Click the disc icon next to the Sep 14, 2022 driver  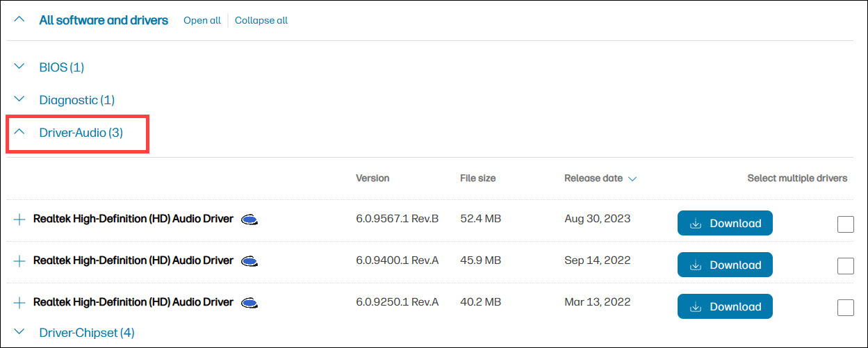point(250,262)
